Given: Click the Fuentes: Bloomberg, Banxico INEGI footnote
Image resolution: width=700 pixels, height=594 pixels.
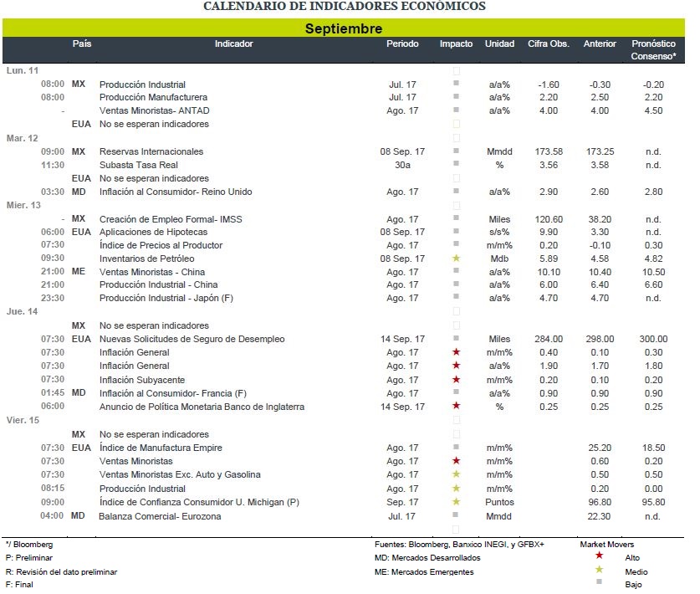Looking at the screenshot, I should tap(459, 545).
